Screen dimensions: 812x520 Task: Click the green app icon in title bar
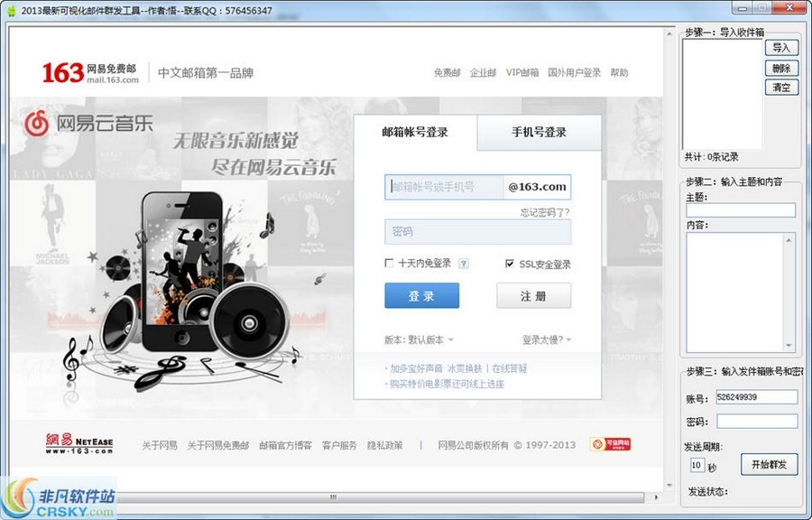pos(10,10)
